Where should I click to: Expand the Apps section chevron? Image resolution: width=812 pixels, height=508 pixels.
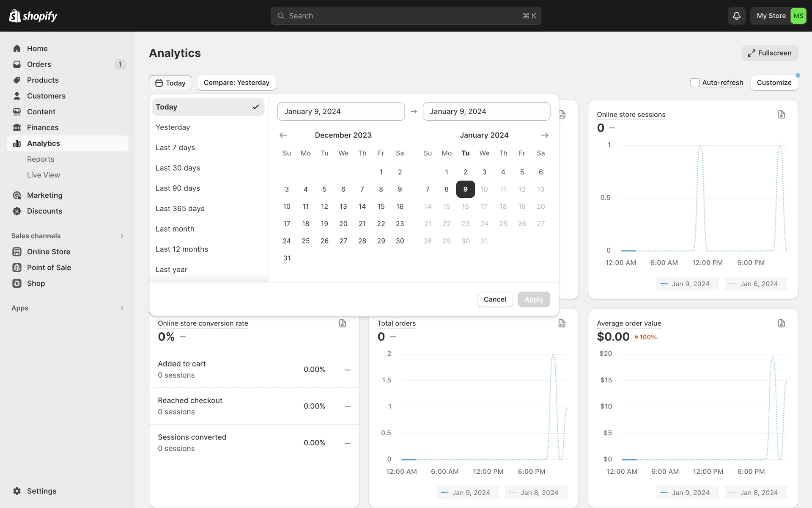122,308
